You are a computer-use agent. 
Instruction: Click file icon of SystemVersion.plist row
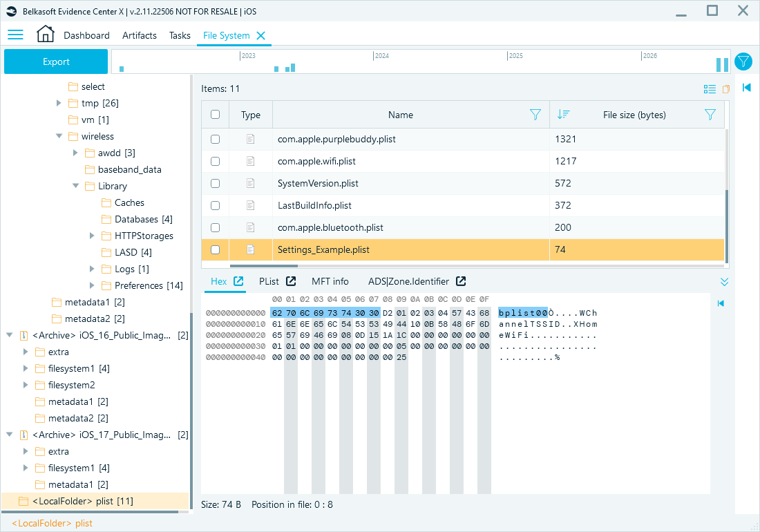[251, 183]
